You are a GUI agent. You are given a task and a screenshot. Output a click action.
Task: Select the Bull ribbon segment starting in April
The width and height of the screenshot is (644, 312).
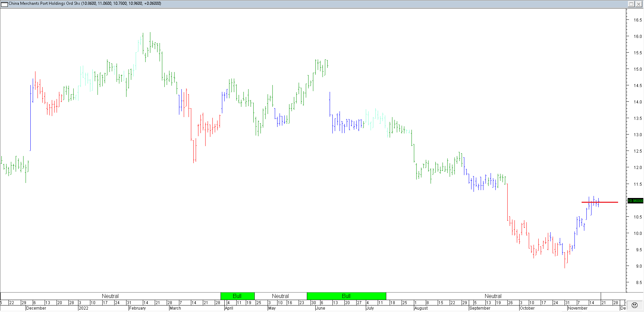[x=237, y=296]
